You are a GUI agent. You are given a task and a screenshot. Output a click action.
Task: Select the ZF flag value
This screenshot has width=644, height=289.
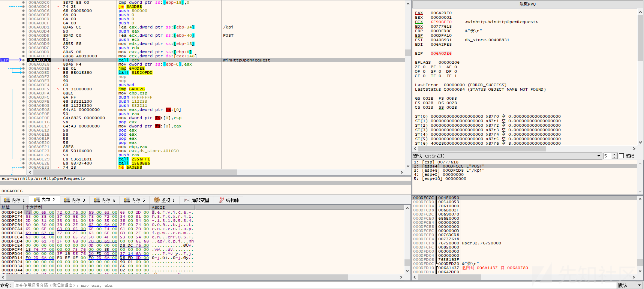coord(424,67)
